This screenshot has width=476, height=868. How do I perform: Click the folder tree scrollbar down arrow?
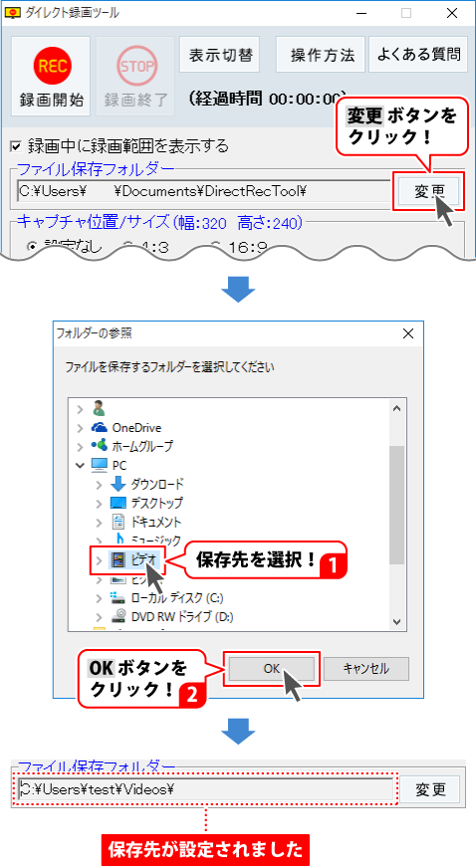(396, 622)
